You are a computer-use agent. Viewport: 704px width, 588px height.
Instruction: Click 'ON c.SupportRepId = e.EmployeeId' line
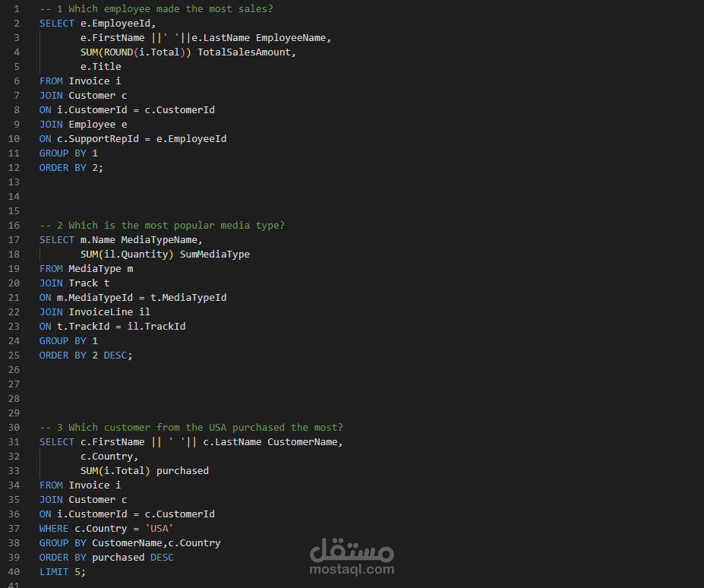coord(133,139)
